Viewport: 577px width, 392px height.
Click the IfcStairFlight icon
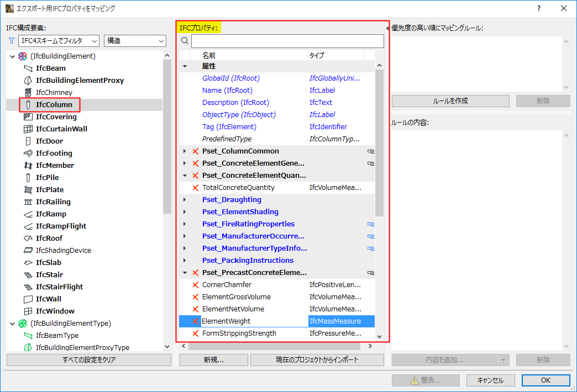click(28, 287)
